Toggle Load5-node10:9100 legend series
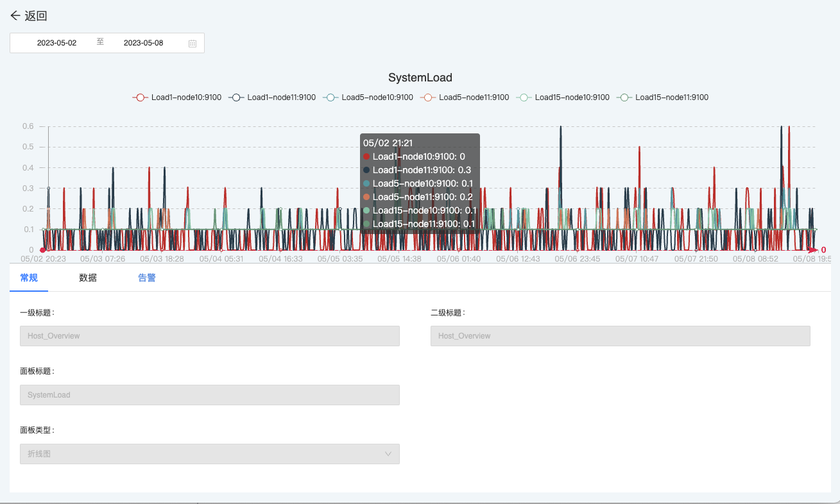Screen dimensions: 840x504 click(x=368, y=97)
